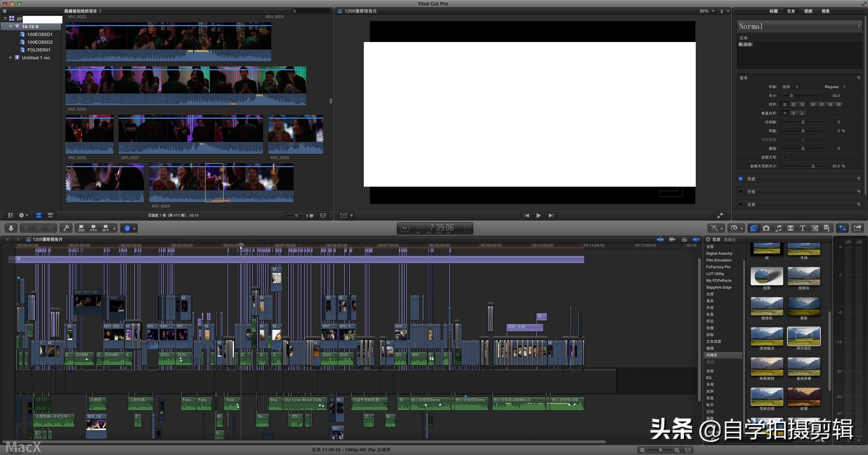The height and width of the screenshot is (455, 868).
Task: Open the retime speed menu icon
Action: pyautogui.click(x=736, y=228)
